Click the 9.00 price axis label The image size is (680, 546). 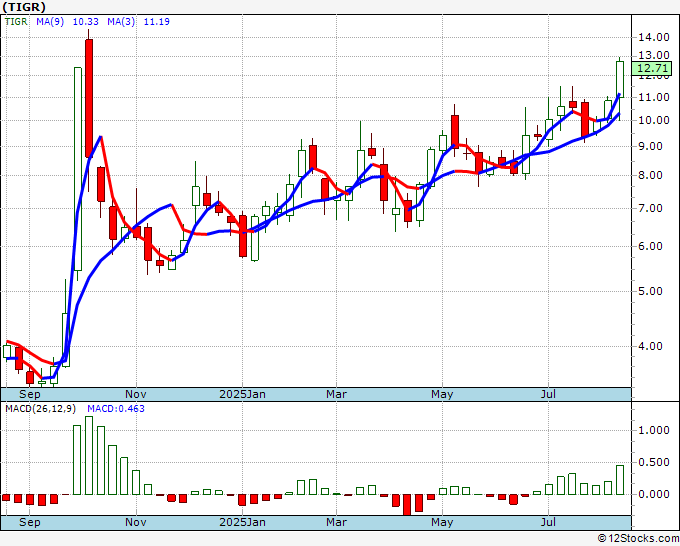tap(650, 147)
